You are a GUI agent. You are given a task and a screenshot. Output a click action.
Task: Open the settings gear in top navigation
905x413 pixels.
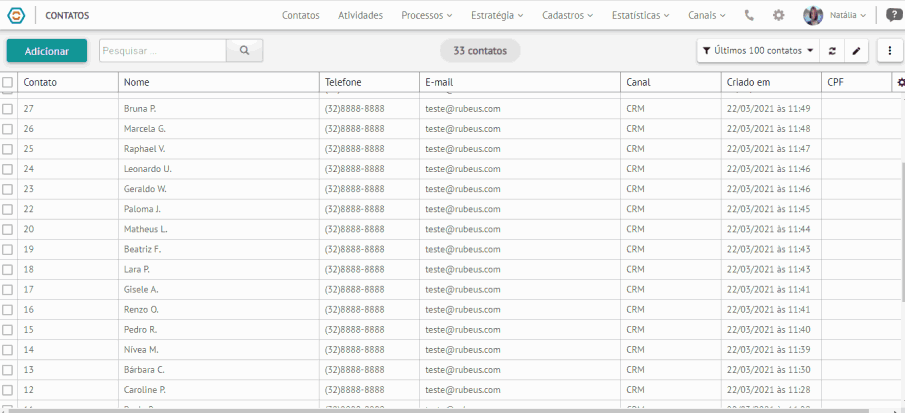[x=779, y=16]
